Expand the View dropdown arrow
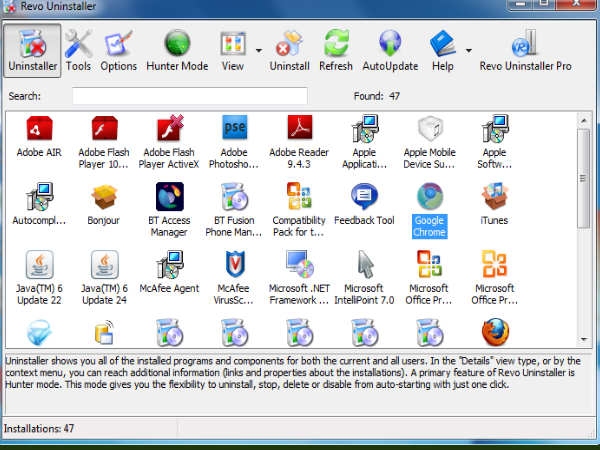This screenshot has height=450, width=600. pyautogui.click(x=259, y=51)
